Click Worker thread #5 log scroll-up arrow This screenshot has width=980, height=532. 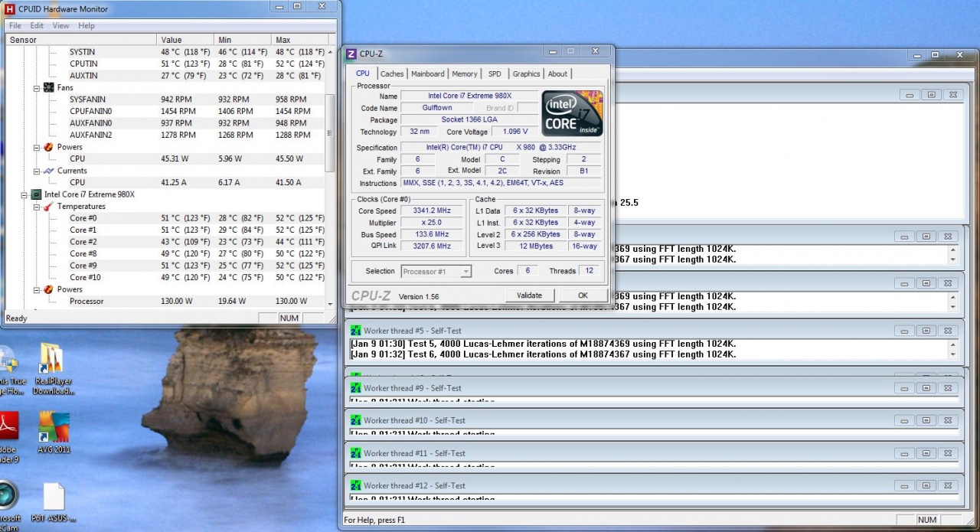point(952,344)
